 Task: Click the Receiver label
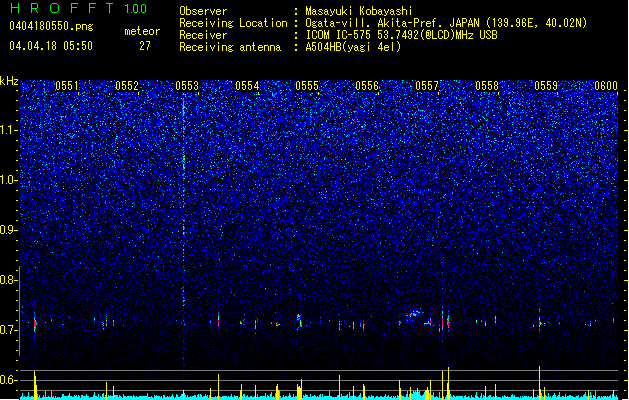click(x=203, y=35)
